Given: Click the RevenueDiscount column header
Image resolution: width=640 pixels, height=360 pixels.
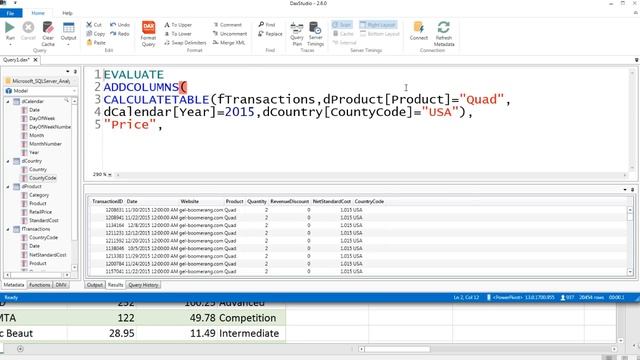Looking at the screenshot, I should tap(289, 202).
